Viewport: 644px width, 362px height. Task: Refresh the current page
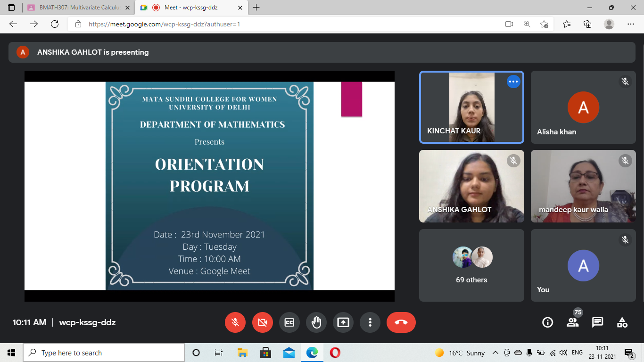pos(55,24)
